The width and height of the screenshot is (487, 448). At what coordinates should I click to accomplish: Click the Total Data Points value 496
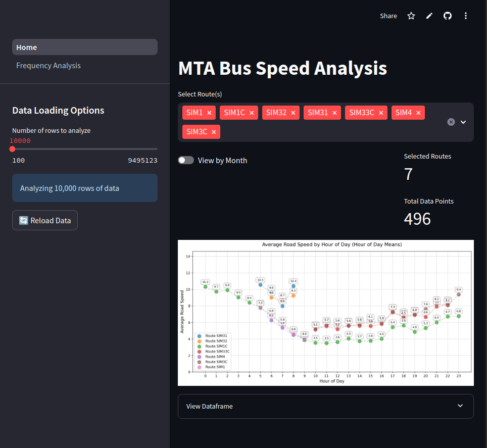(417, 219)
